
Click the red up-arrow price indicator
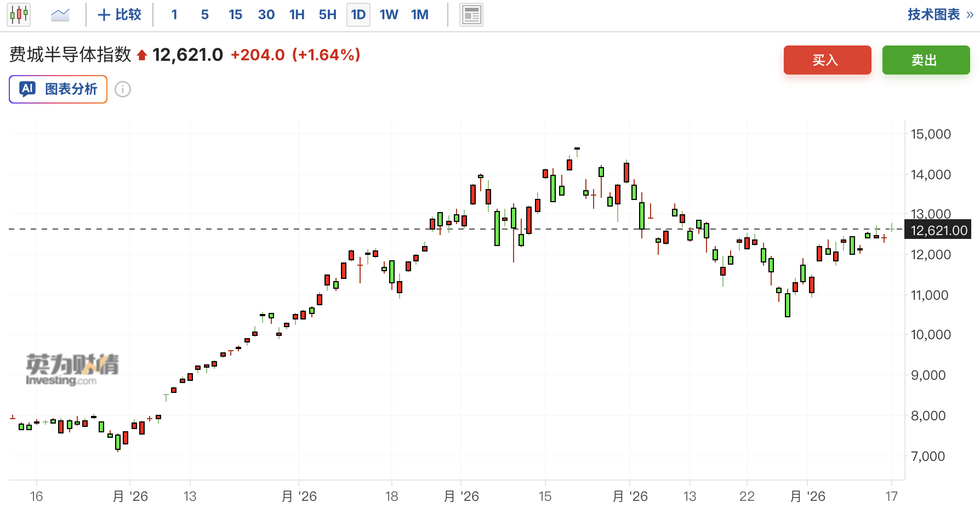pyautogui.click(x=142, y=55)
